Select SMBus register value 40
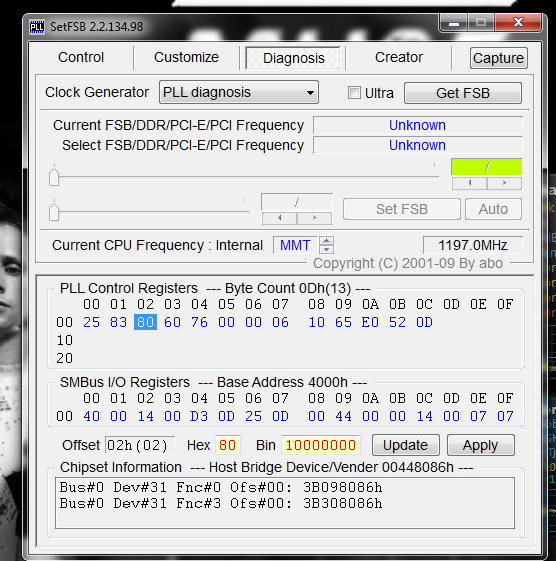This screenshot has width=556, height=561. pyautogui.click(x=92, y=416)
